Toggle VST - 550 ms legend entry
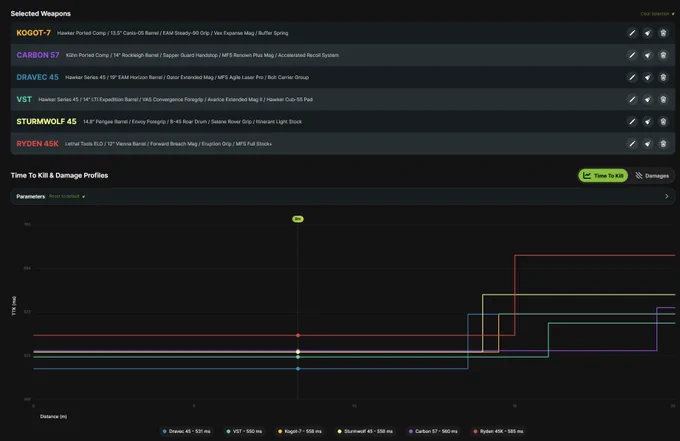680x441 pixels. 245,431
